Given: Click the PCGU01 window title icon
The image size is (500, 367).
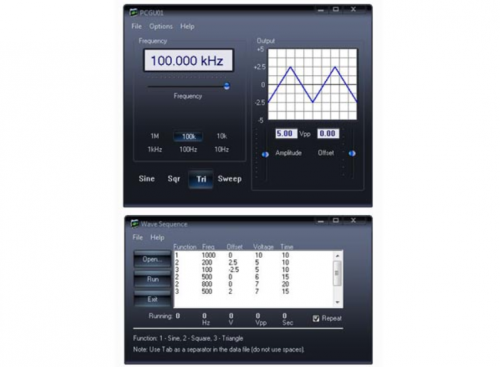Looking at the screenshot, I should (134, 13).
